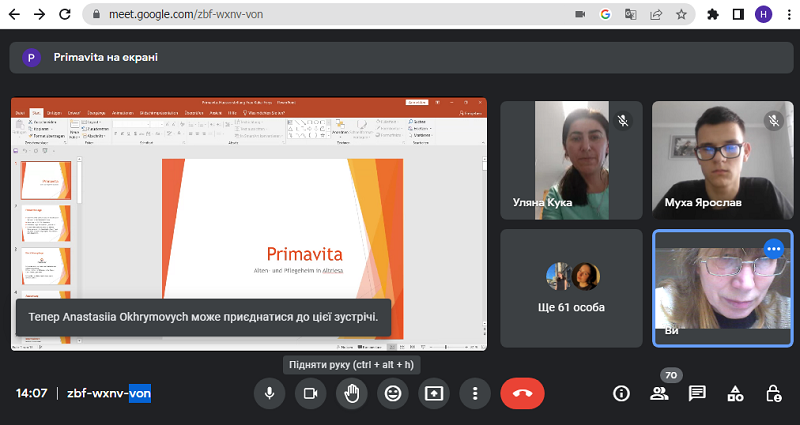Select first slide thumbnail in shared PowerPoint
The height and width of the screenshot is (425, 800).
45,181
